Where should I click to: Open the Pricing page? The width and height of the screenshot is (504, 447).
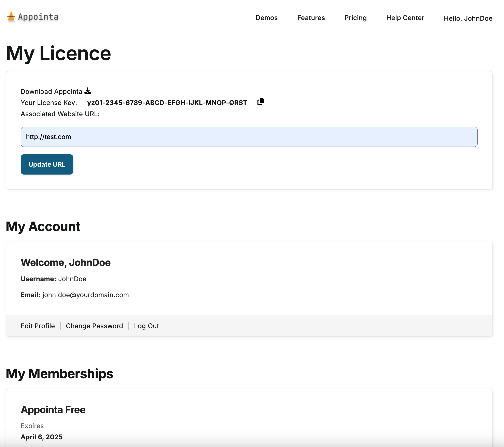pos(355,18)
